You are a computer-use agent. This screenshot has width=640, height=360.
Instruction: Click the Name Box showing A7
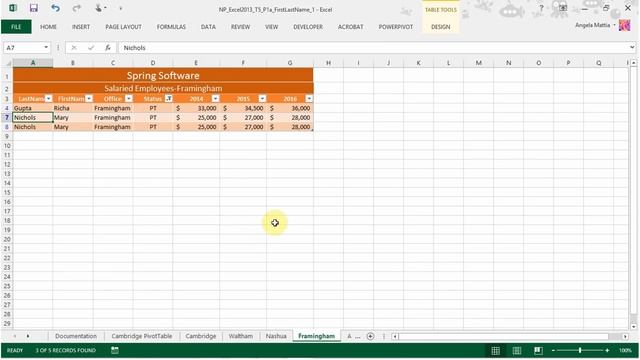tap(23, 48)
